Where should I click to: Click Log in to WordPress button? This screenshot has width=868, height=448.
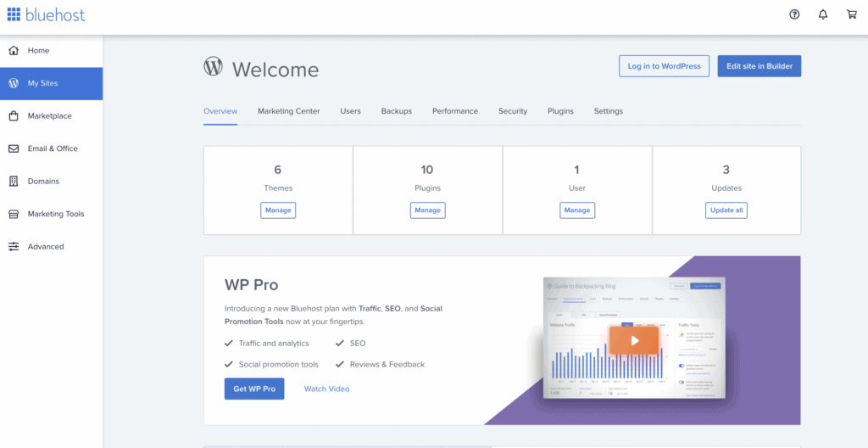click(665, 66)
